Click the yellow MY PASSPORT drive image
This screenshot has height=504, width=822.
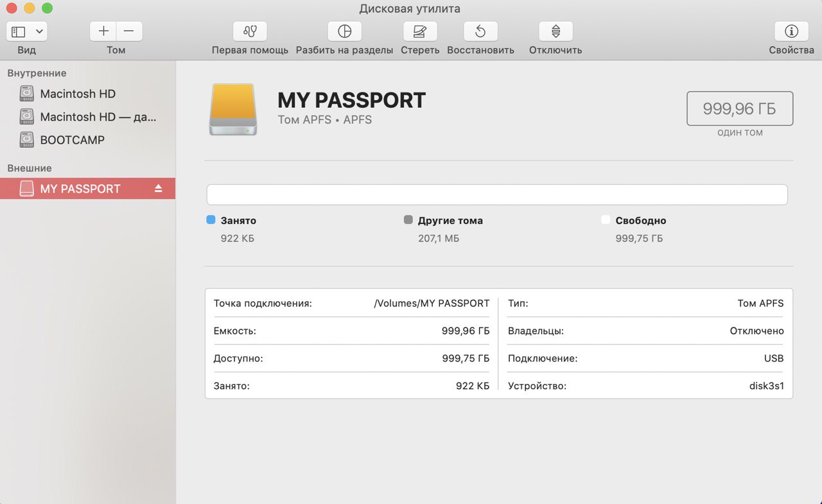(232, 109)
